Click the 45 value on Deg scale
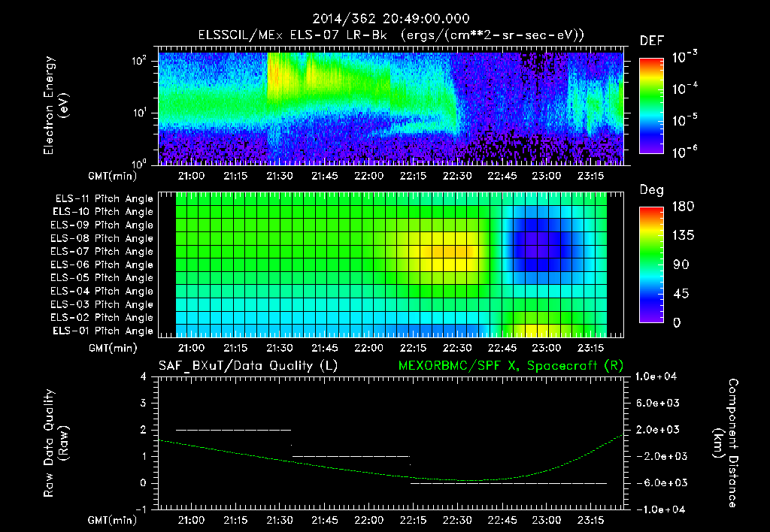The width and height of the screenshot is (770, 532). coord(681,294)
